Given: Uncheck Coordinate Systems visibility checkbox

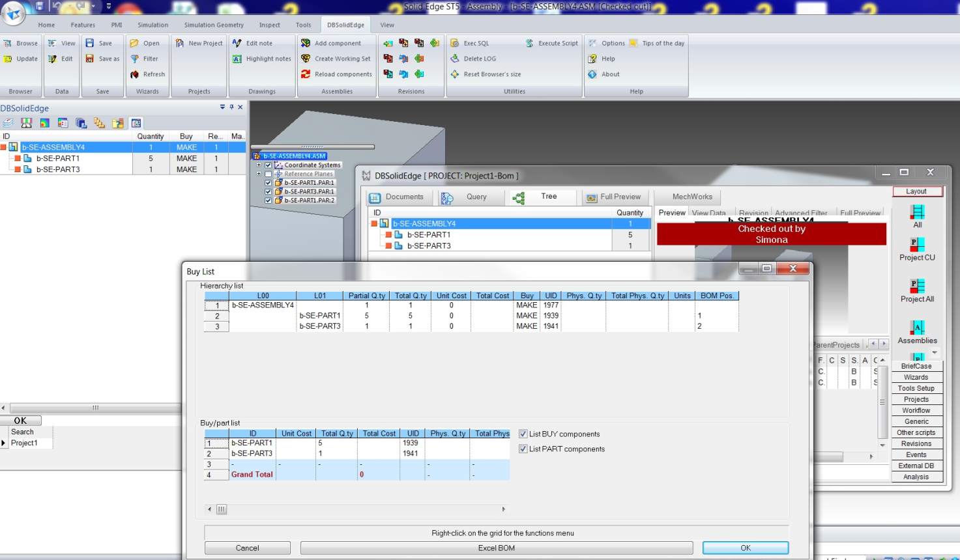Looking at the screenshot, I should [x=268, y=165].
